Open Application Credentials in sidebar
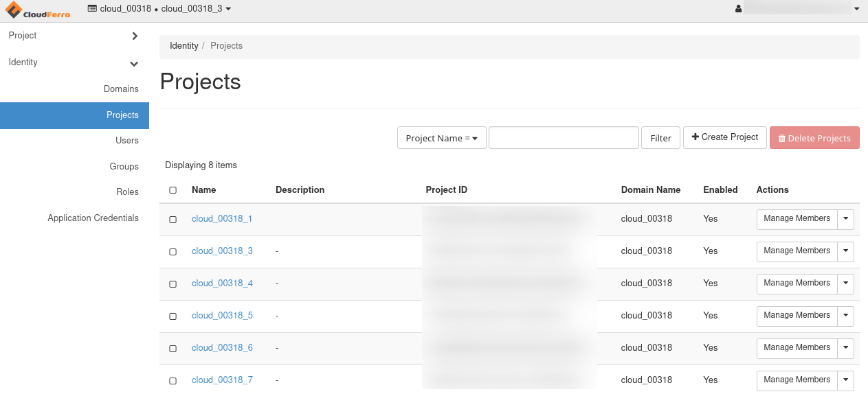The width and height of the screenshot is (868, 394). (93, 218)
